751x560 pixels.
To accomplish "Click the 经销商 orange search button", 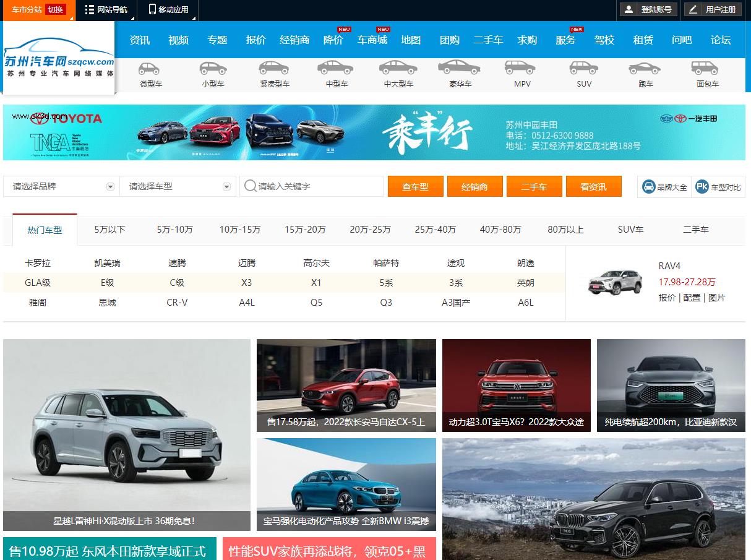I will (475, 186).
